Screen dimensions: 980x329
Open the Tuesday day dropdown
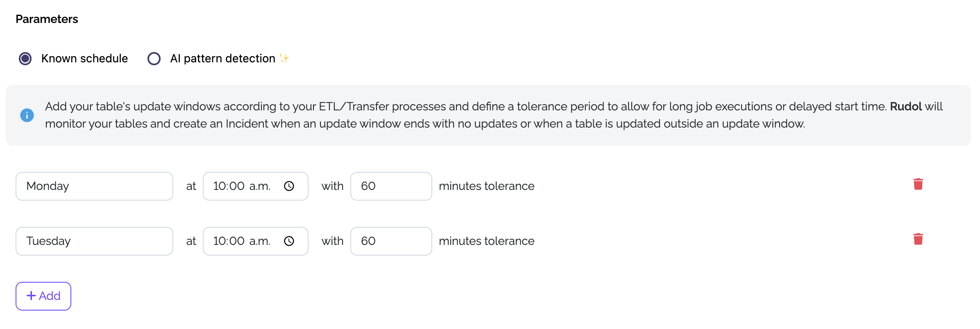tap(94, 241)
